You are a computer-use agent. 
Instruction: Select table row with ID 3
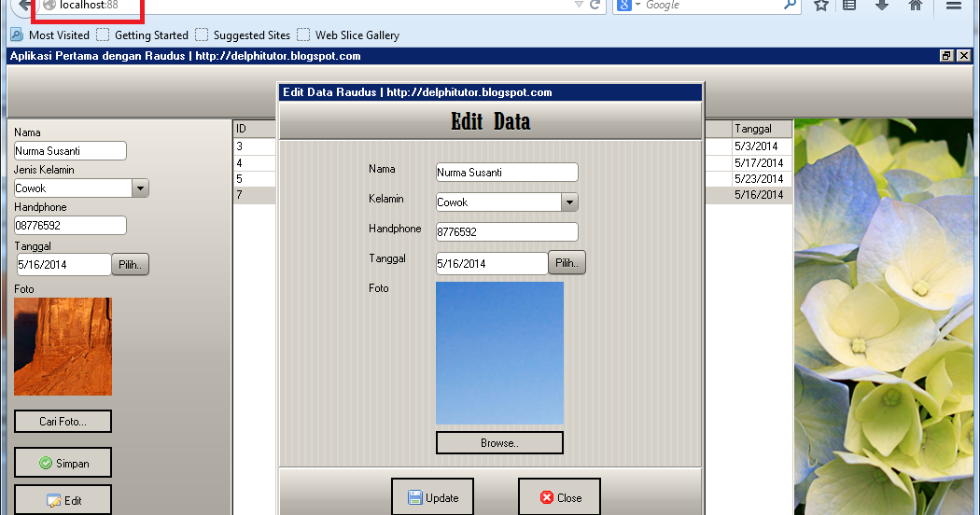(255, 146)
